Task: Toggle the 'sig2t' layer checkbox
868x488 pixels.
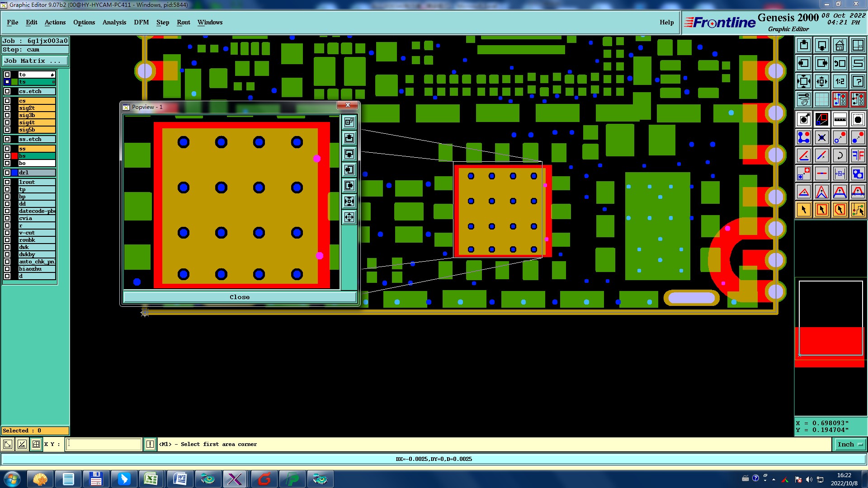Action: click(7, 108)
